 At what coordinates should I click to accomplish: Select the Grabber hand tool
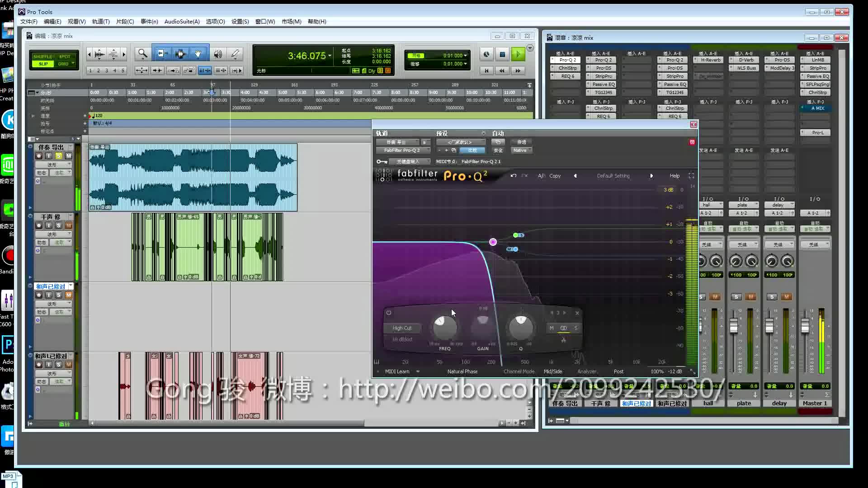point(198,54)
